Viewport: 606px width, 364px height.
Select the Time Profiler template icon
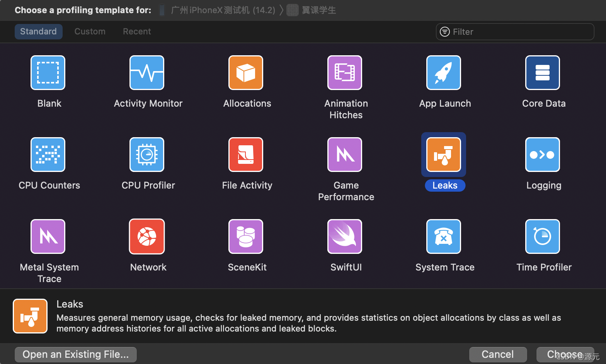(543, 236)
